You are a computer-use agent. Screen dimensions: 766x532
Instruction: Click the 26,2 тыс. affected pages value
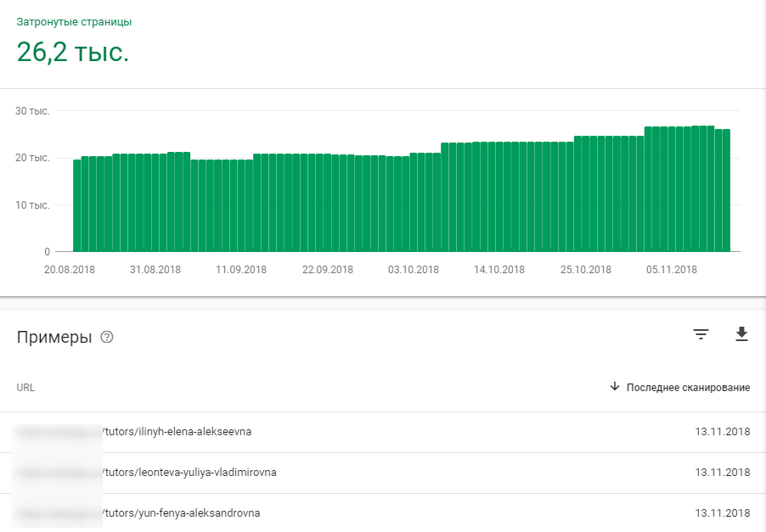(73, 52)
